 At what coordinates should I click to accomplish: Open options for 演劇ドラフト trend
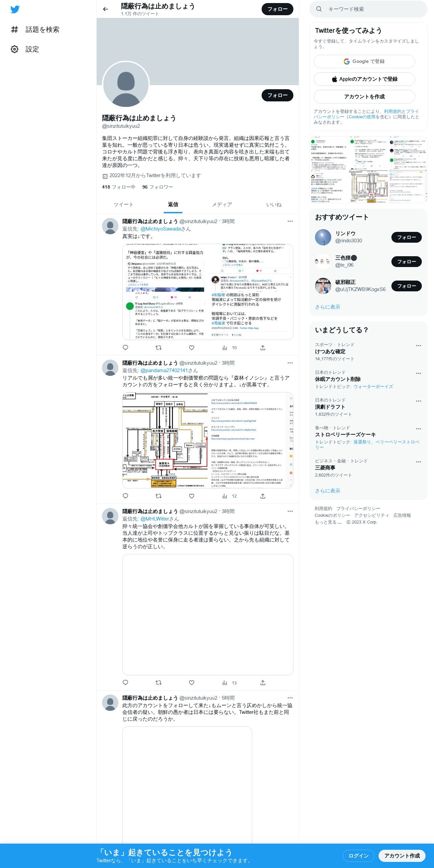(x=418, y=401)
